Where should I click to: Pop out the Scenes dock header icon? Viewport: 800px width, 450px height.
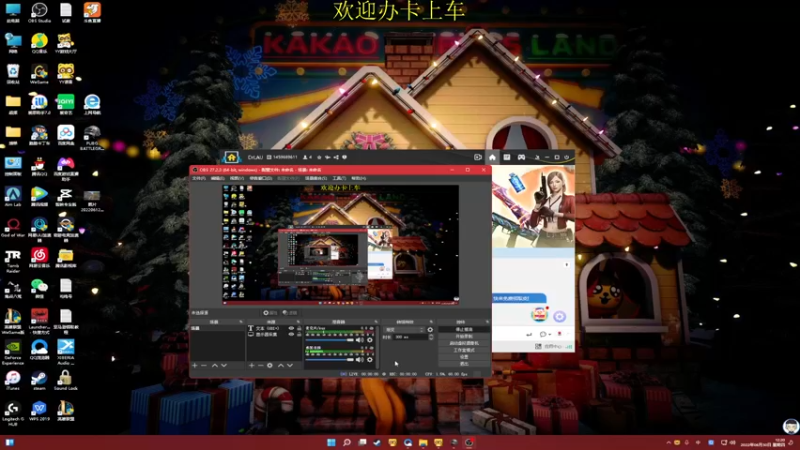click(241, 322)
